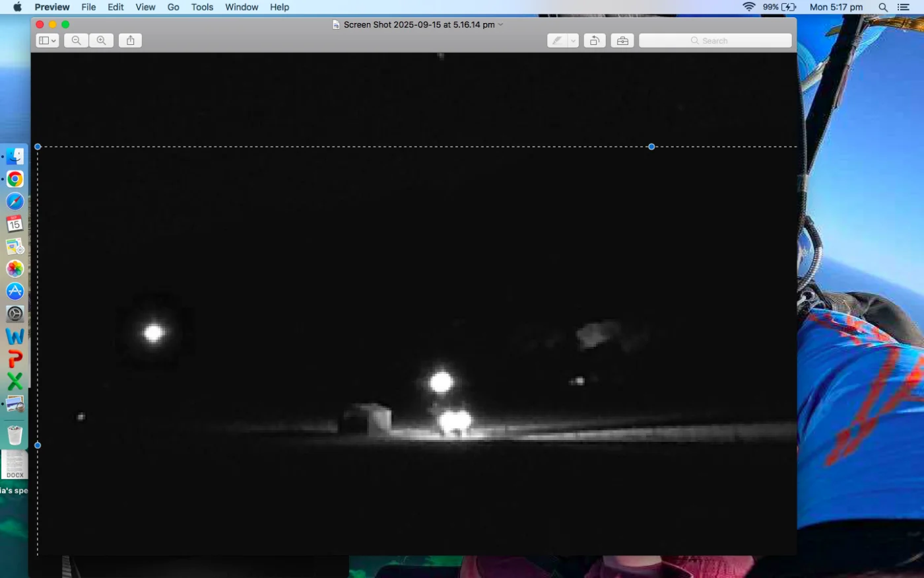Open Spotlight search in menu bar
Image resolution: width=924 pixels, height=578 pixels.
click(883, 7)
